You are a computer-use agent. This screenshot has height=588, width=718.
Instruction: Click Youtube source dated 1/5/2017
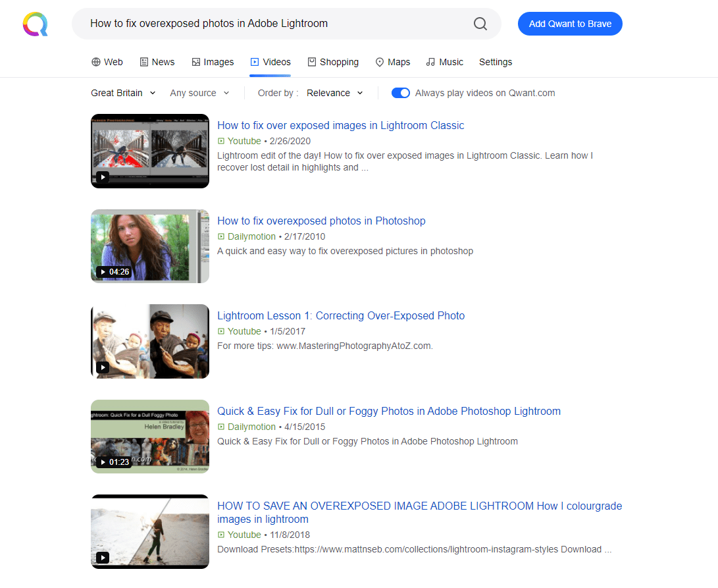(244, 331)
